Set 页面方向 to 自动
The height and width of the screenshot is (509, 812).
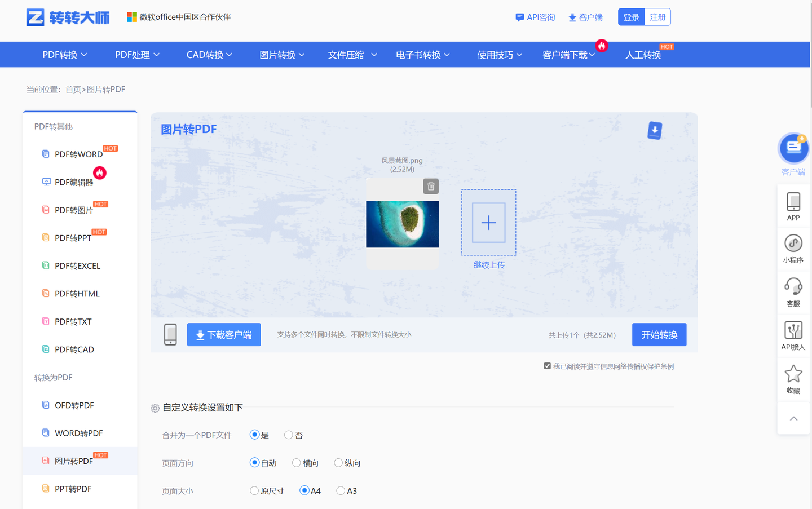point(254,462)
